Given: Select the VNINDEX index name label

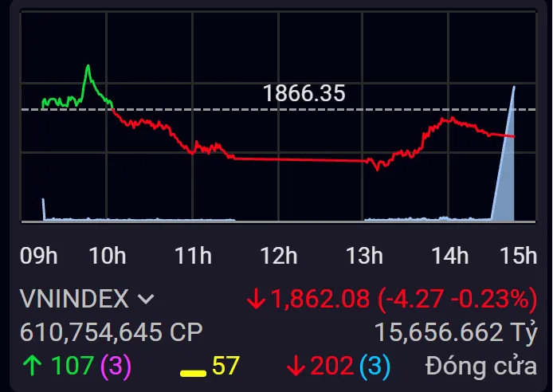Looking at the screenshot, I should 74,299.
